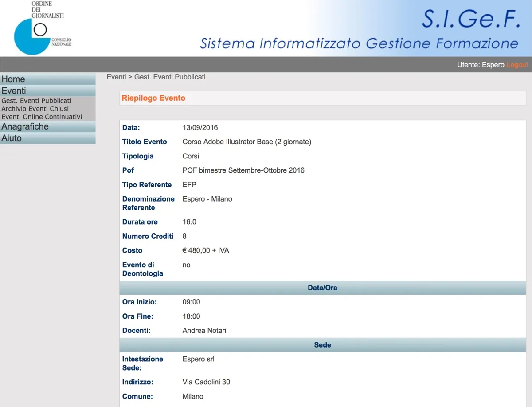This screenshot has width=532, height=407.
Task: Click the Data/Ora section header
Action: click(x=322, y=288)
